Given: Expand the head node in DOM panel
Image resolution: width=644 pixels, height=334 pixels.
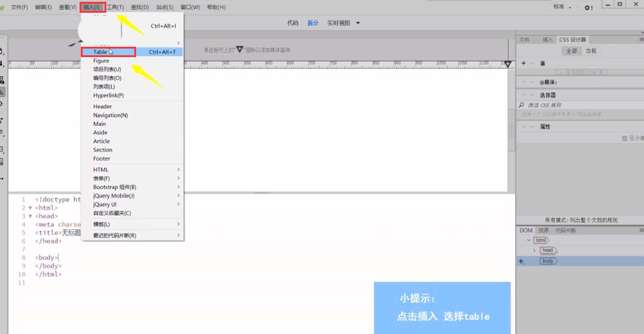Looking at the screenshot, I should tap(535, 250).
